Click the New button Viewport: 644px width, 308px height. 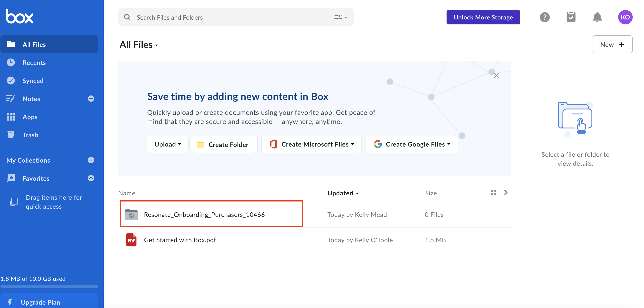click(612, 44)
